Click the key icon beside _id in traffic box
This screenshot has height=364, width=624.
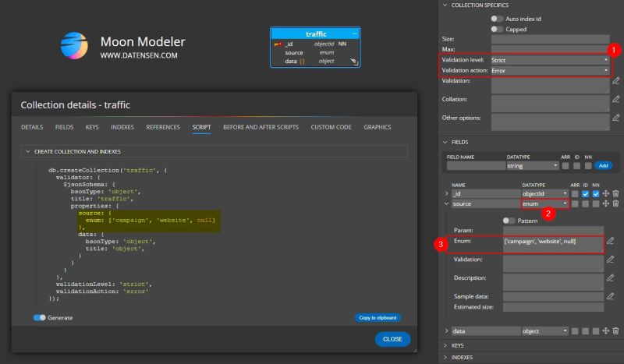tap(278, 44)
